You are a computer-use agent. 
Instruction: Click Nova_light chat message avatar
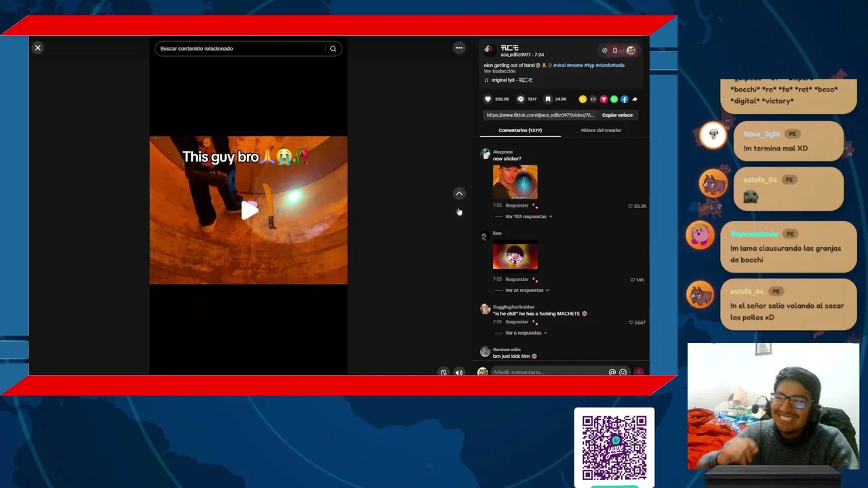(x=713, y=135)
